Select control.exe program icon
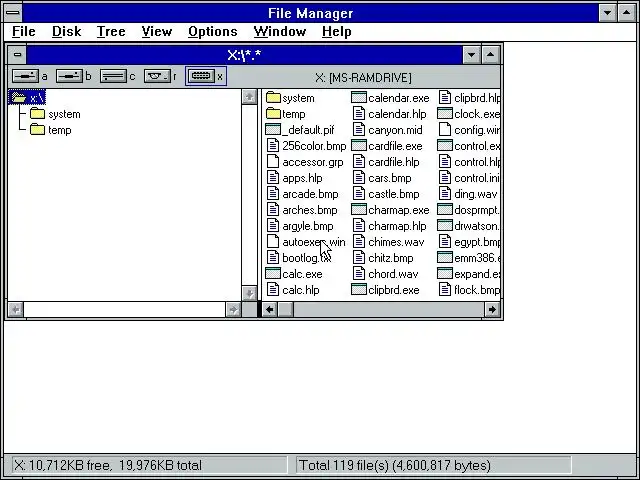The height and width of the screenshot is (480, 640). 445,146
